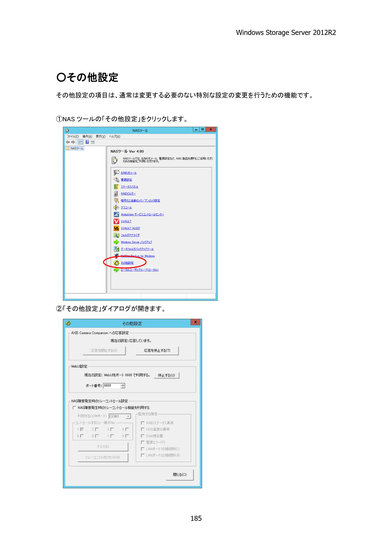The width and height of the screenshot is (392, 555).
Task: Open the COM1 port dropdown
Action: click(x=128, y=416)
